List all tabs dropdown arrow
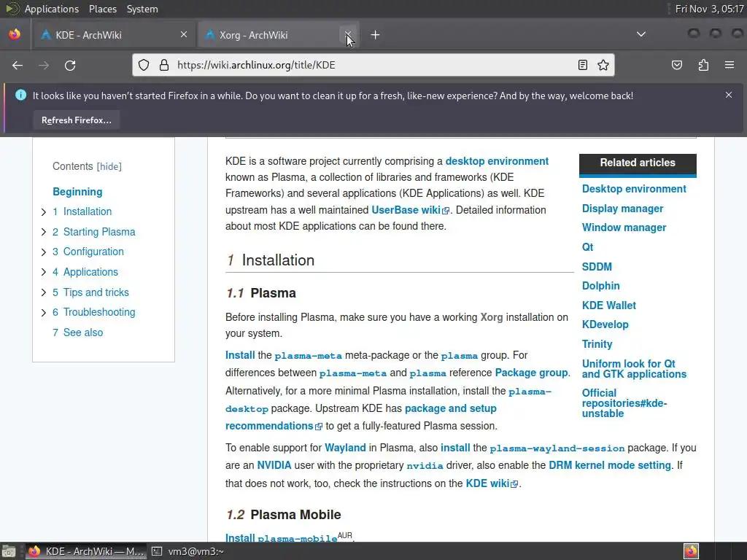The height and width of the screenshot is (560, 747). [x=641, y=34]
